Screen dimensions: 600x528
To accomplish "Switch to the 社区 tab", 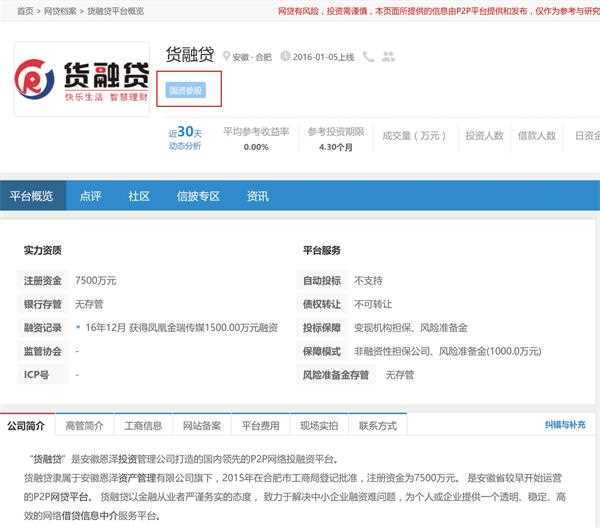I will pyautogui.click(x=139, y=196).
